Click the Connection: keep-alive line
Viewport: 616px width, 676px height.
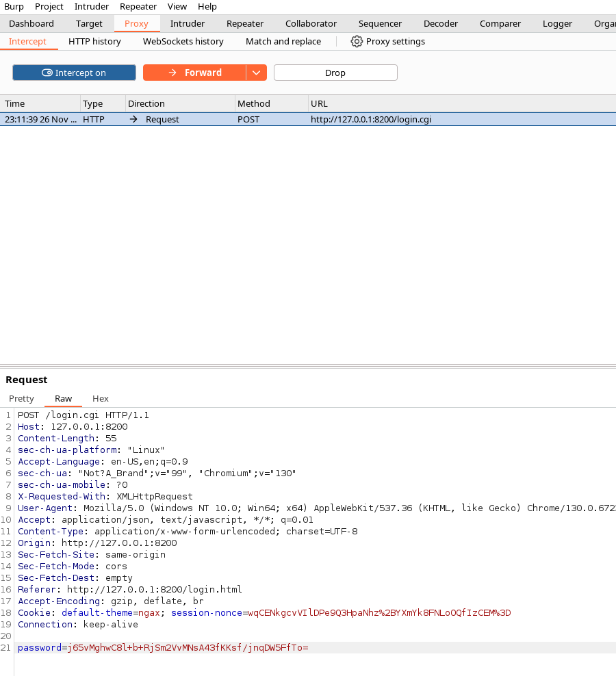[78, 625]
